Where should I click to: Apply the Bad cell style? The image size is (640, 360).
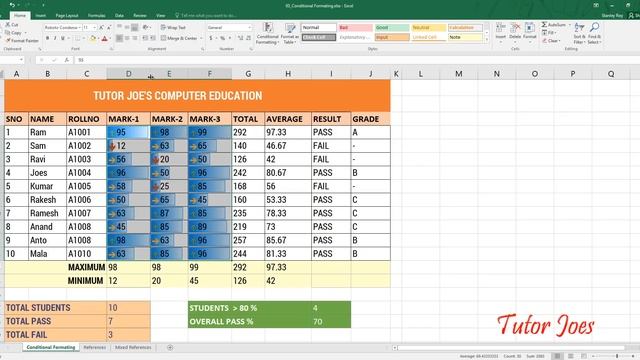click(x=355, y=27)
